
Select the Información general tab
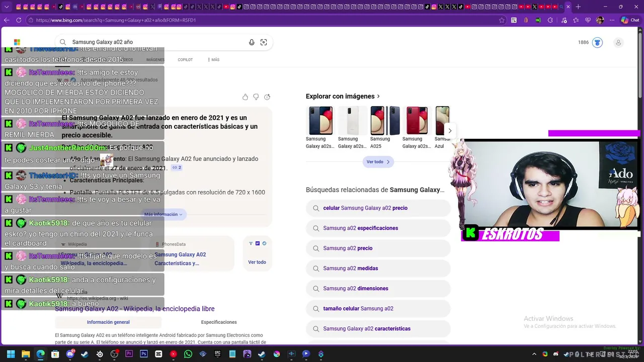(x=108, y=322)
